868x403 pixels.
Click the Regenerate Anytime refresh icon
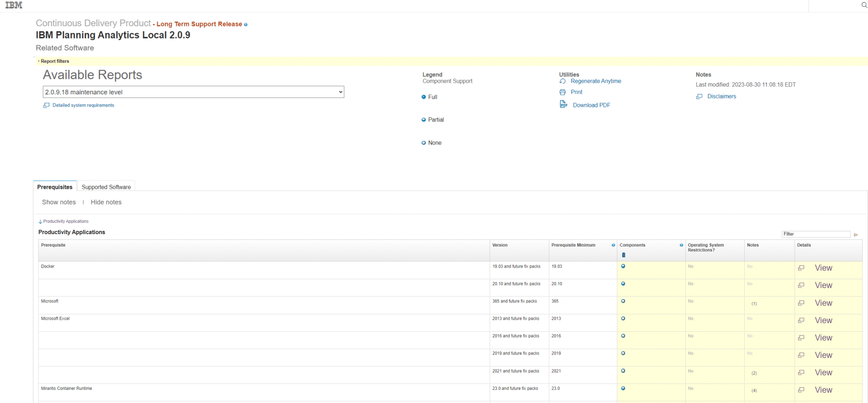[x=563, y=81]
